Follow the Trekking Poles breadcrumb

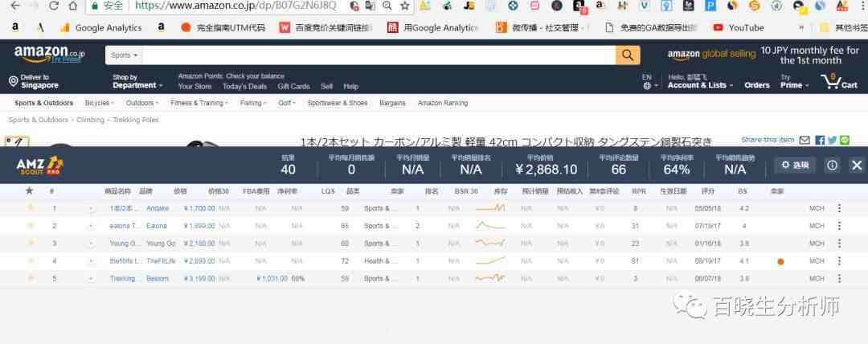point(136,120)
